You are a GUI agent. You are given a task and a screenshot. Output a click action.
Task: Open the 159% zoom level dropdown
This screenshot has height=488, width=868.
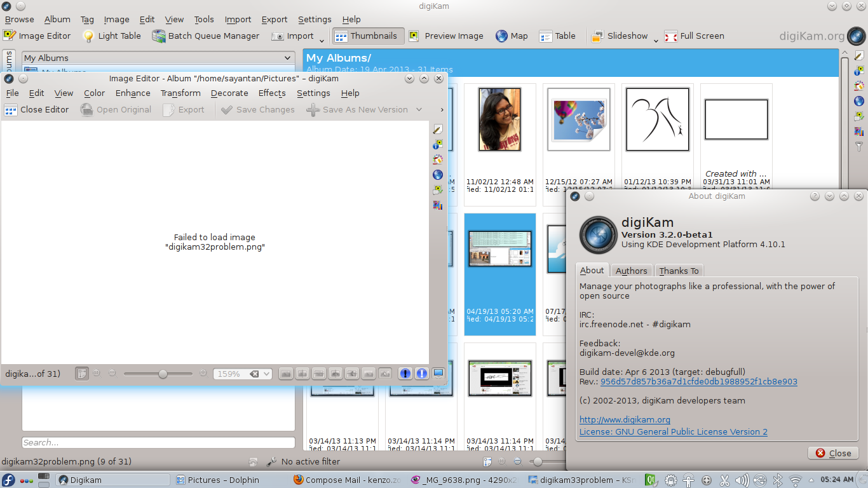tap(267, 374)
